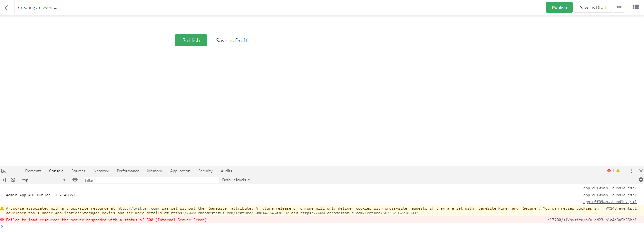
Task: Open the Memory tab
Action: (155, 171)
